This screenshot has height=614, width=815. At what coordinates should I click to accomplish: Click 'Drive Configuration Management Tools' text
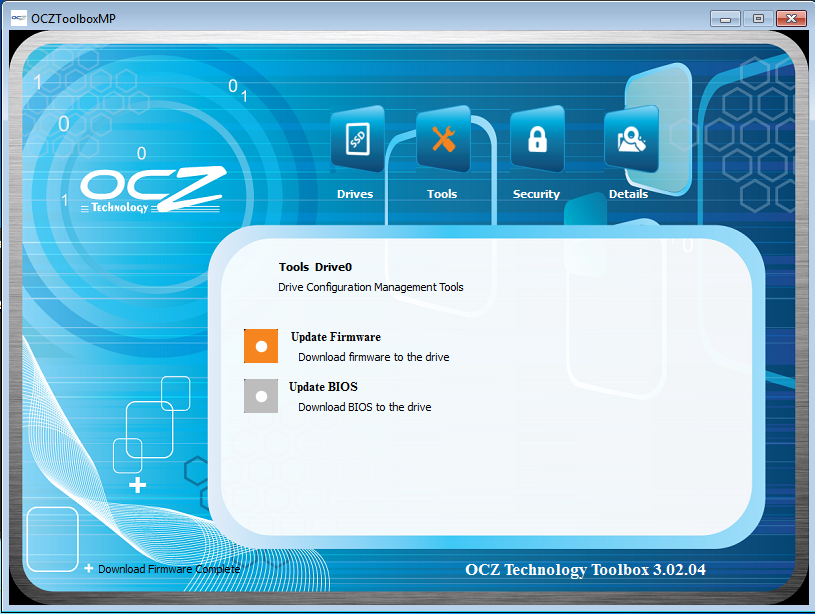tap(371, 288)
